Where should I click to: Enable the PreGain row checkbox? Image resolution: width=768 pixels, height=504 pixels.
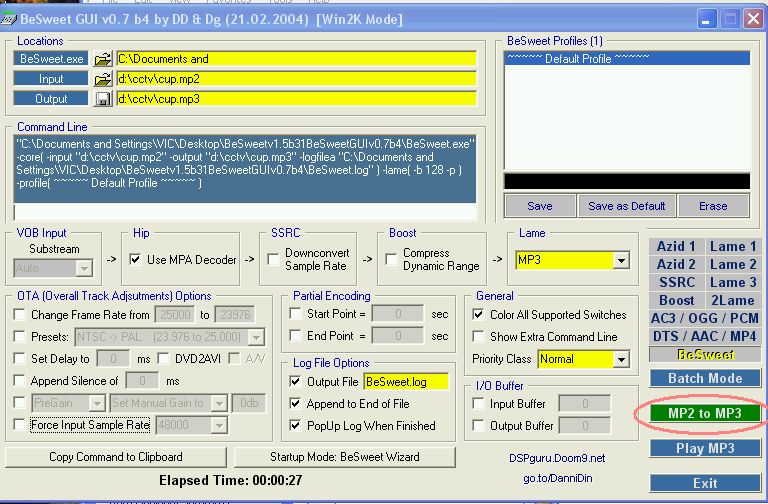pos(20,403)
